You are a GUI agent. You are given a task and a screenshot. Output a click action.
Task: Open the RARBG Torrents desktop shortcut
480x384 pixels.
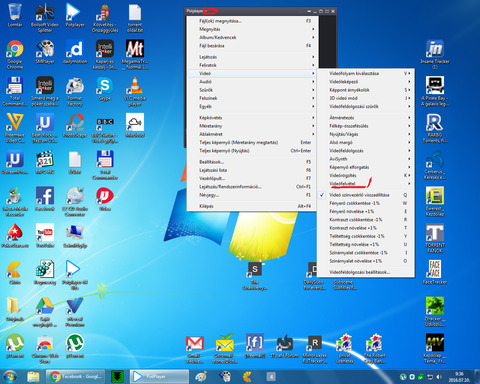[435, 128]
